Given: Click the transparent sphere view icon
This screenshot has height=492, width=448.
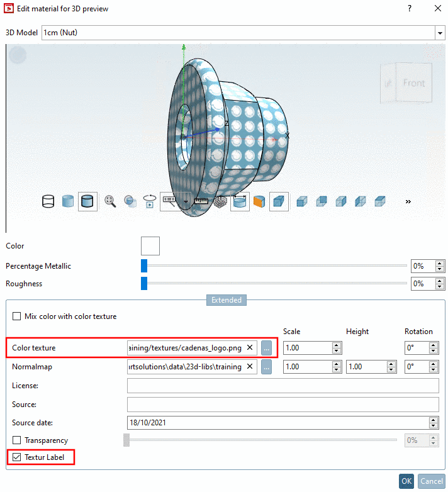Looking at the screenshot, I should (x=130, y=201).
